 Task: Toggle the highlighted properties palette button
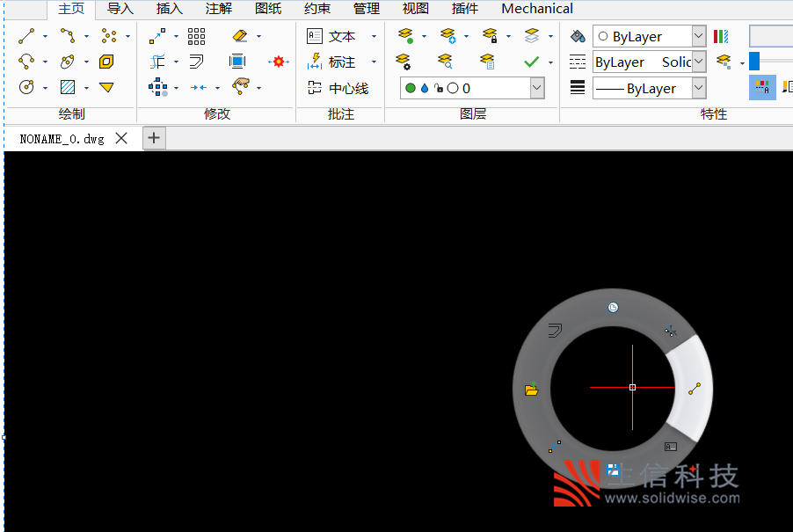point(762,87)
